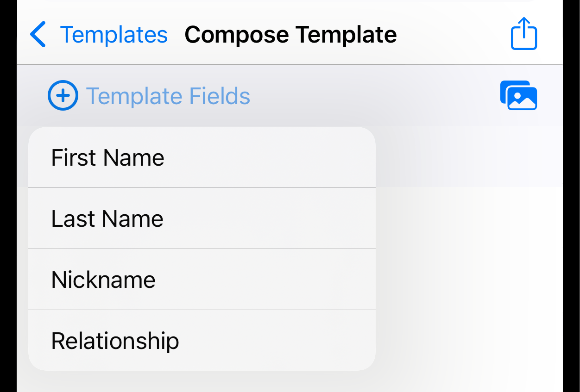Image resolution: width=580 pixels, height=392 pixels.
Task: Choose Nickname from the field list
Action: [202, 280]
